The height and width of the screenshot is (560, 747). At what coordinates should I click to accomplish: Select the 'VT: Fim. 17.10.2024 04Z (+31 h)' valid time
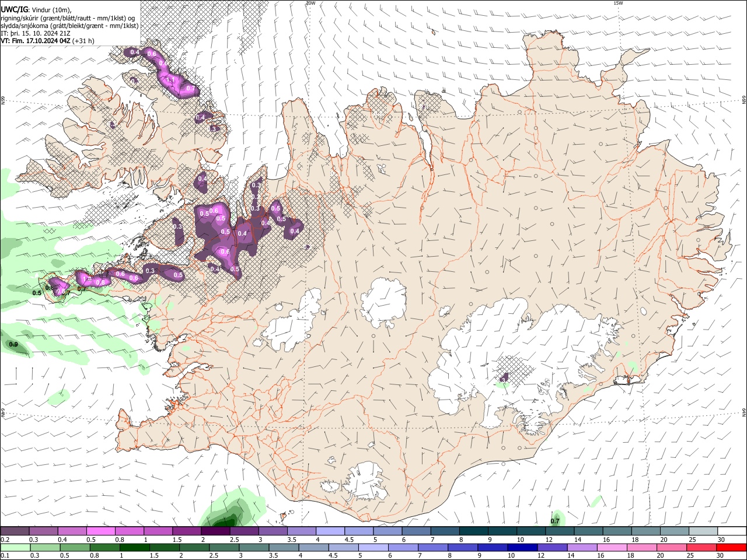47,41
